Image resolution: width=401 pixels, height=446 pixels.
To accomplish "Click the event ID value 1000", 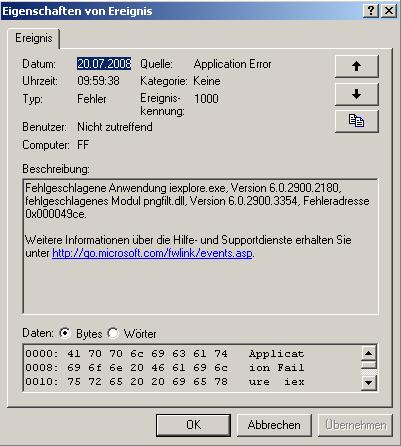I will coord(206,99).
